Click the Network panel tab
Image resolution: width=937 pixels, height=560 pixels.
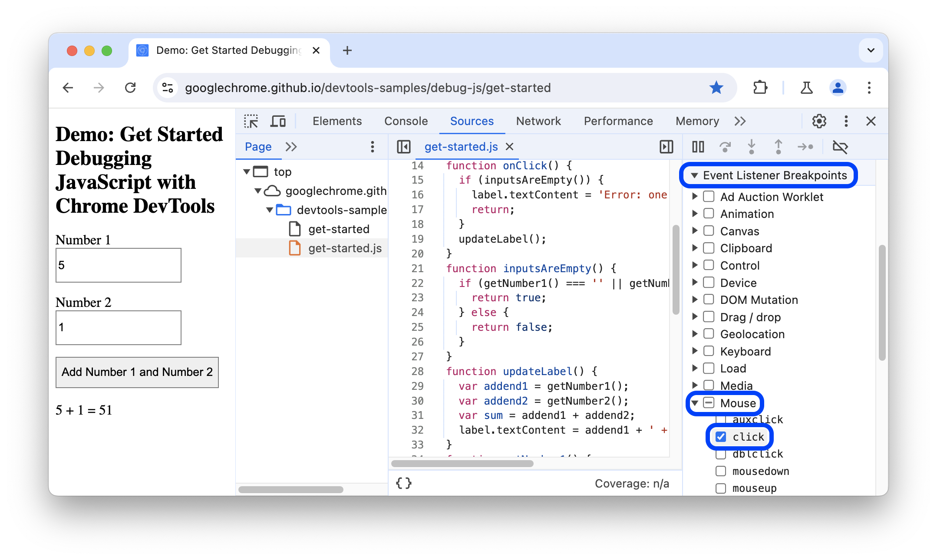click(539, 121)
